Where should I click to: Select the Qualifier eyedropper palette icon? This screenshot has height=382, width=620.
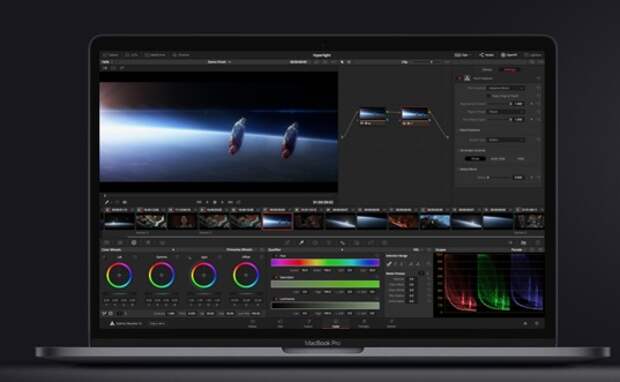301,242
